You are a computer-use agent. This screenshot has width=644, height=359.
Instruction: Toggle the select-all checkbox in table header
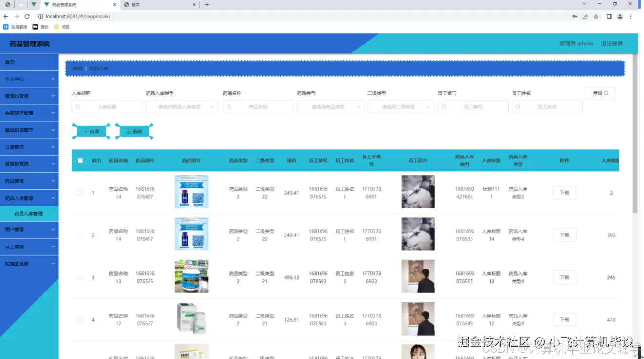click(80, 160)
